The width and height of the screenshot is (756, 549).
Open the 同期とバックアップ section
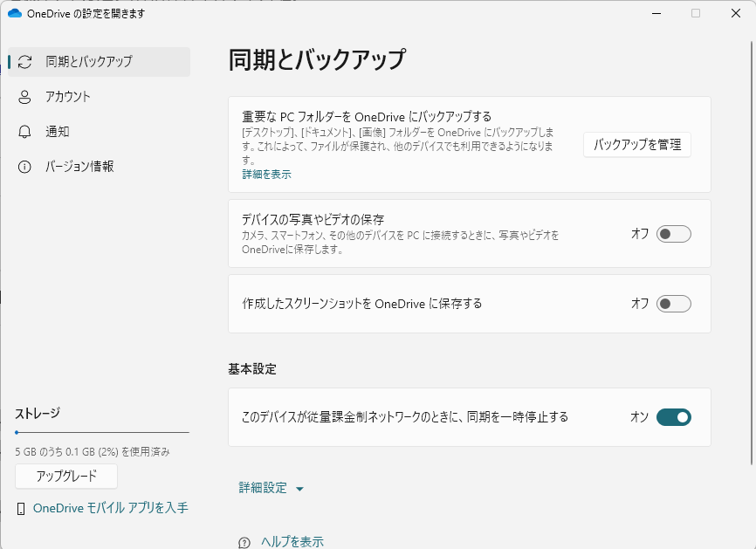pos(100,62)
